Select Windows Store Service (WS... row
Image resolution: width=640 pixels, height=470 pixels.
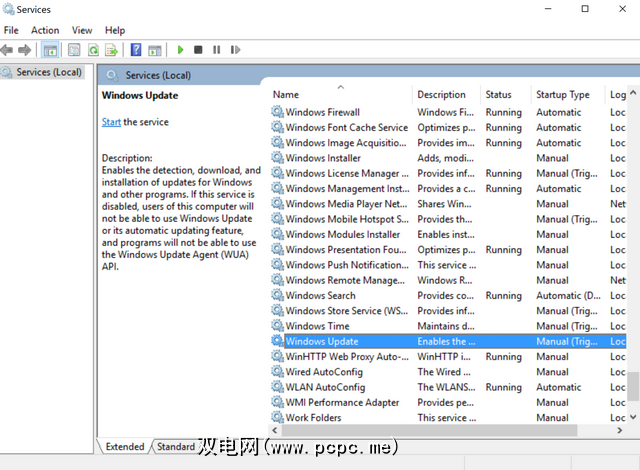[x=448, y=310]
